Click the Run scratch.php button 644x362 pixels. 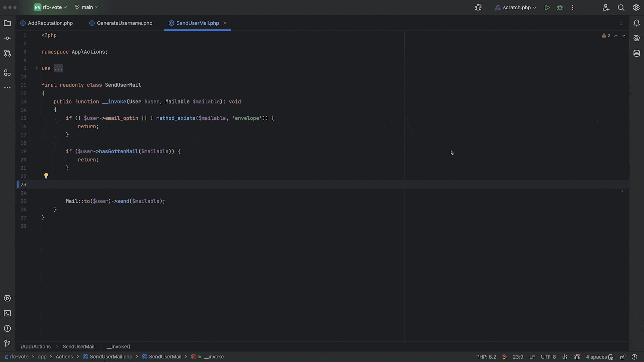coord(547,7)
